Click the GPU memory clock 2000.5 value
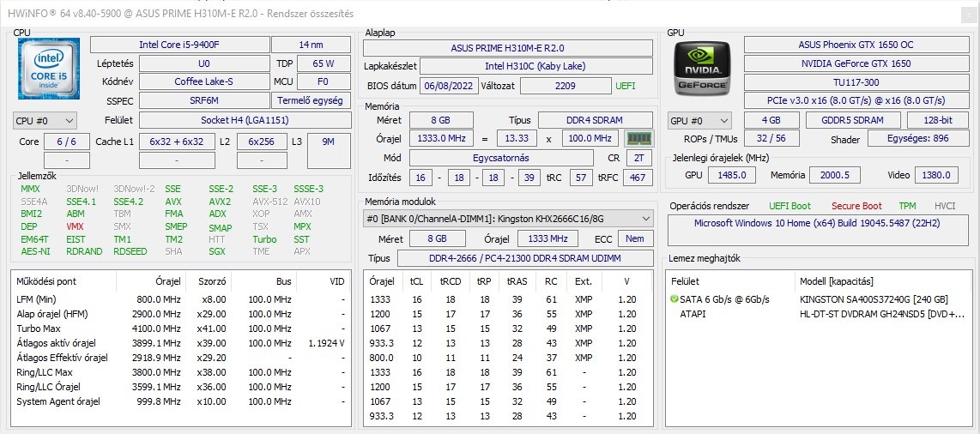Screen dimensions: 980x434 (x=834, y=176)
